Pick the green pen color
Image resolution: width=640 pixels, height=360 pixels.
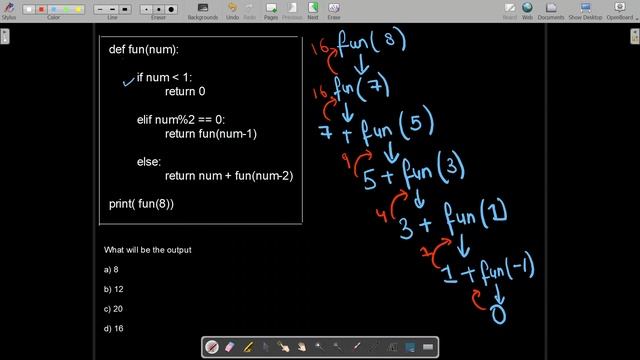(x=66, y=9)
